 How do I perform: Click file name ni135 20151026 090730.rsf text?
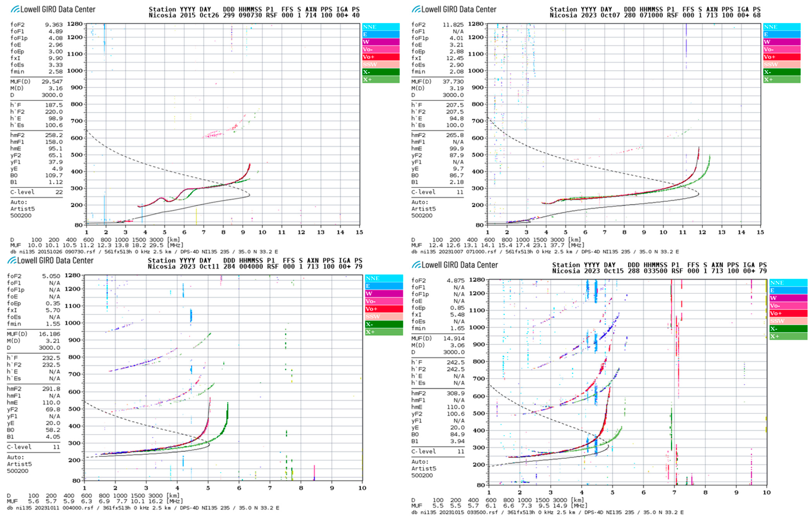pyautogui.click(x=57, y=252)
